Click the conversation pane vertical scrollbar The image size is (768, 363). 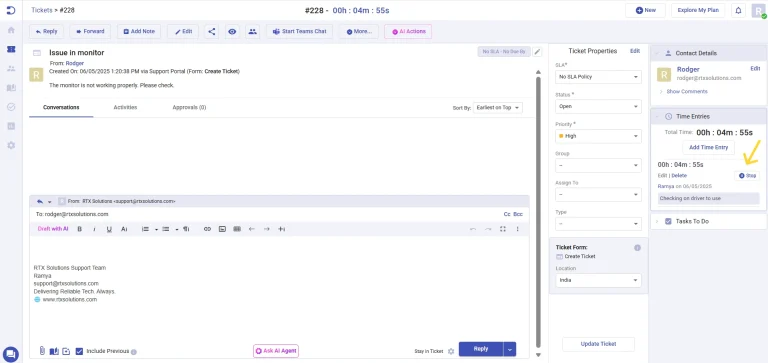coord(538,212)
